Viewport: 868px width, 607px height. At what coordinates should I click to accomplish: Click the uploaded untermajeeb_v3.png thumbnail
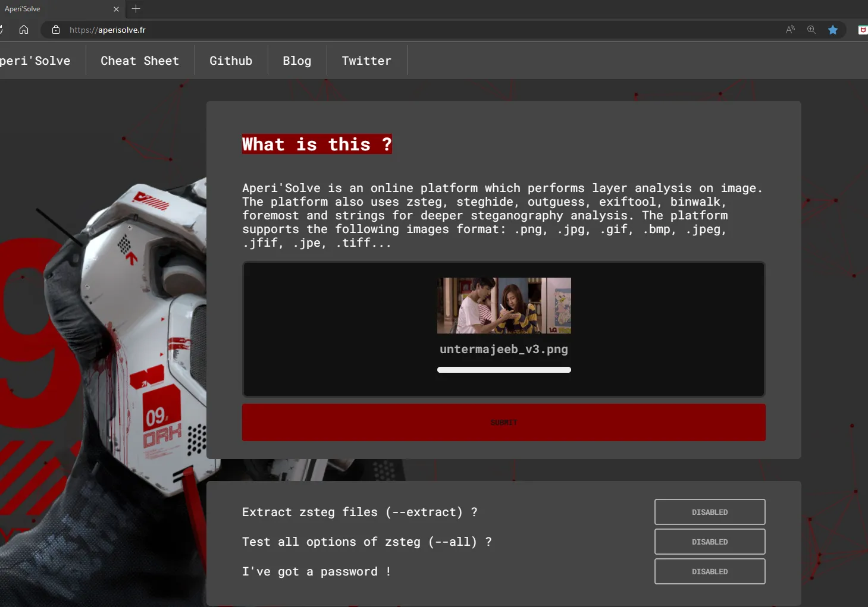tap(504, 306)
